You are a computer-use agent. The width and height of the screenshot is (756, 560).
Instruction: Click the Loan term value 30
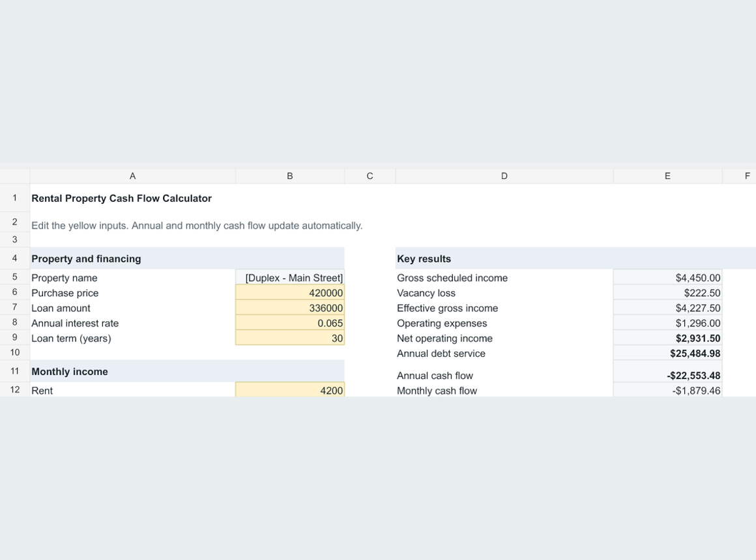click(x=290, y=338)
